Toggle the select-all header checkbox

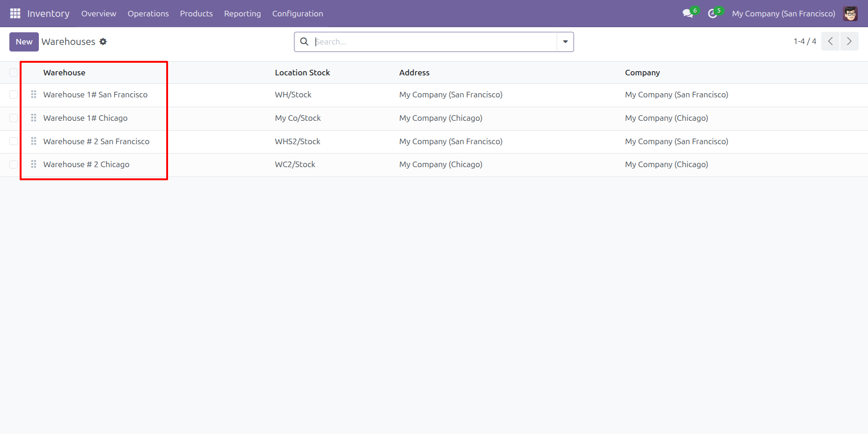[x=14, y=73]
